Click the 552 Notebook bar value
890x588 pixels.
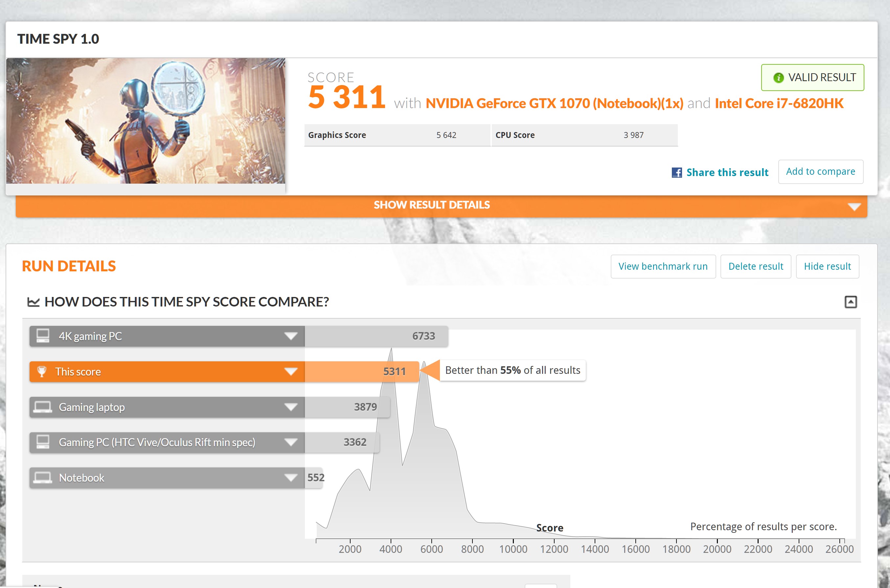pyautogui.click(x=316, y=478)
